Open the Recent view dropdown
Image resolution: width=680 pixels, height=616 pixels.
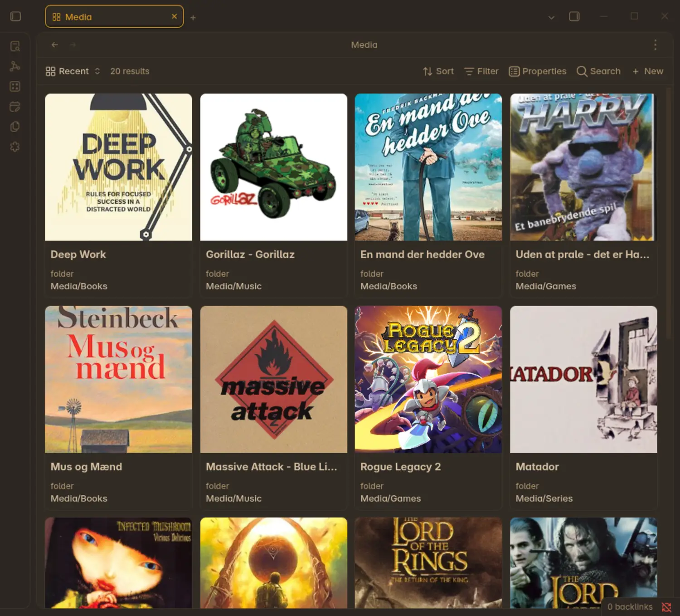[x=73, y=71]
